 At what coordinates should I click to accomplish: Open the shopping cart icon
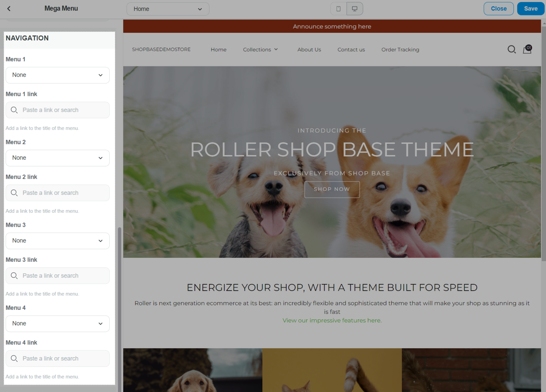click(527, 49)
